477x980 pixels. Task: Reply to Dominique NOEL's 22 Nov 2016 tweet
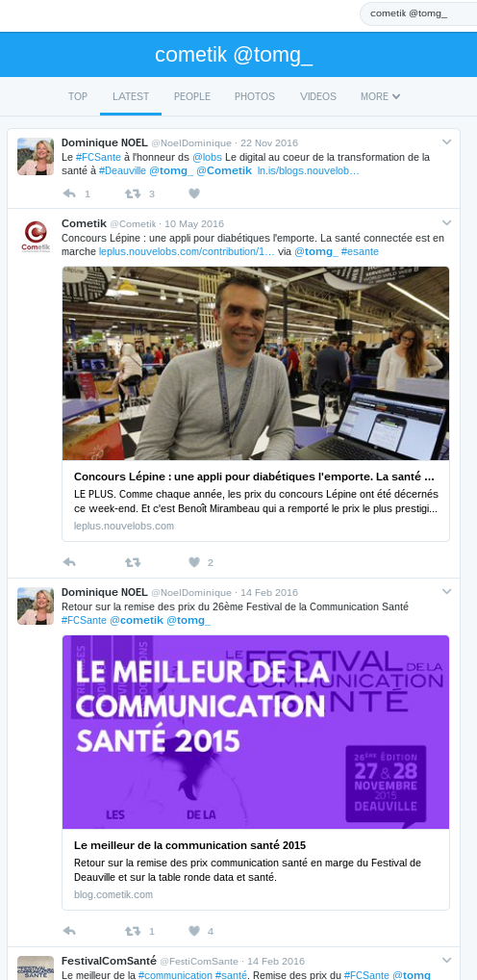coord(69,193)
